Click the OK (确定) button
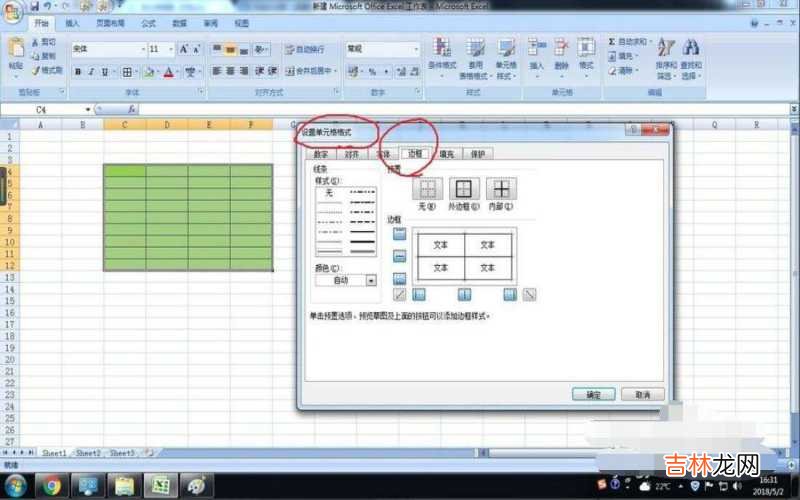 tap(593, 395)
